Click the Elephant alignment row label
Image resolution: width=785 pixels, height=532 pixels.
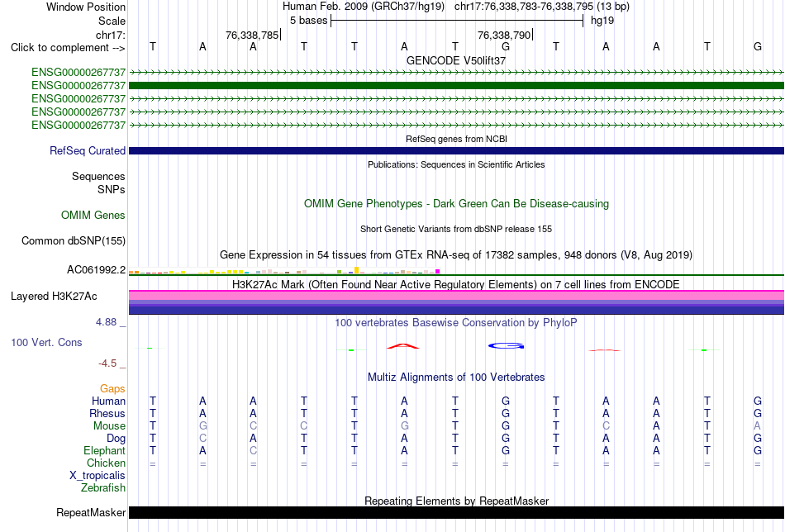[x=104, y=451]
